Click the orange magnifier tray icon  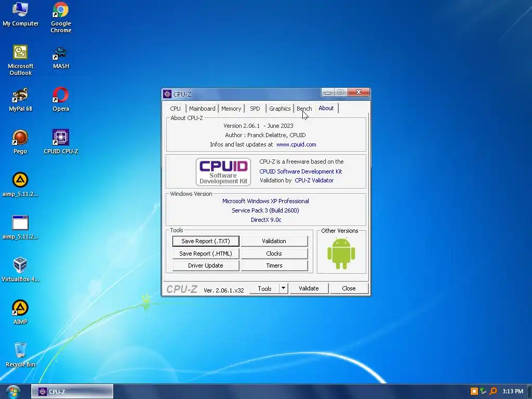(493, 391)
